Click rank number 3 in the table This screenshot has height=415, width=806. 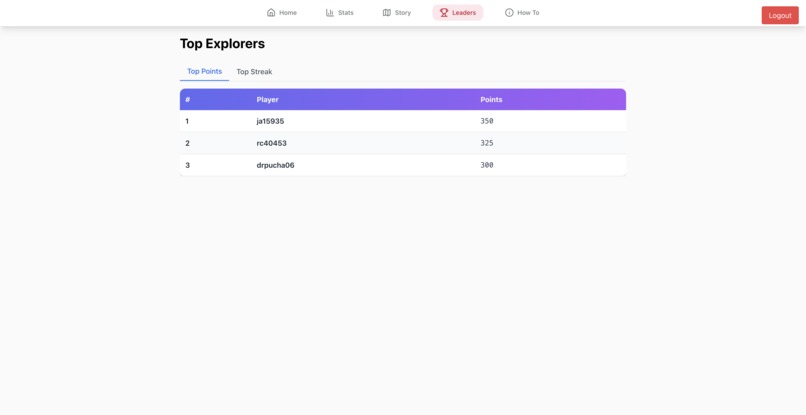(188, 165)
